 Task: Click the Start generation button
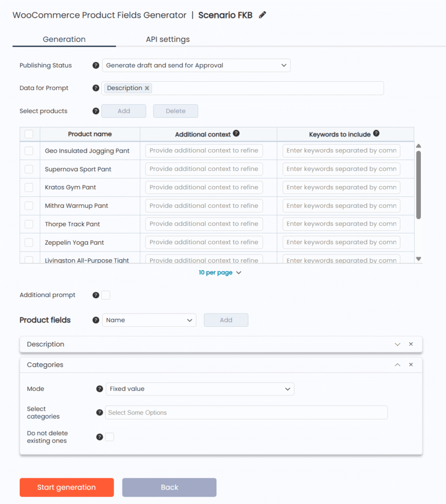(66, 487)
